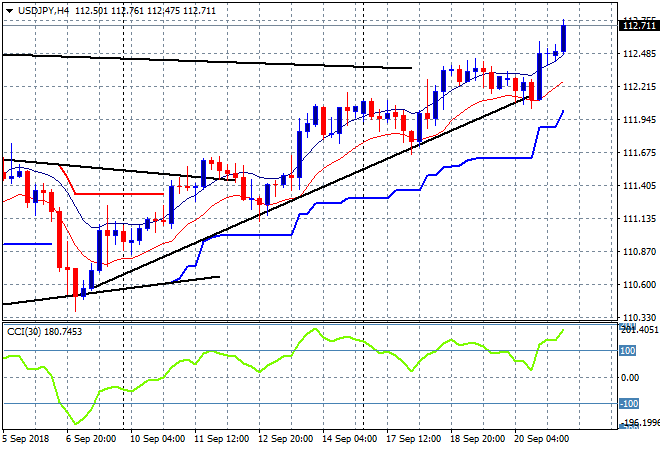Click the CCI -100 level label

point(629,404)
